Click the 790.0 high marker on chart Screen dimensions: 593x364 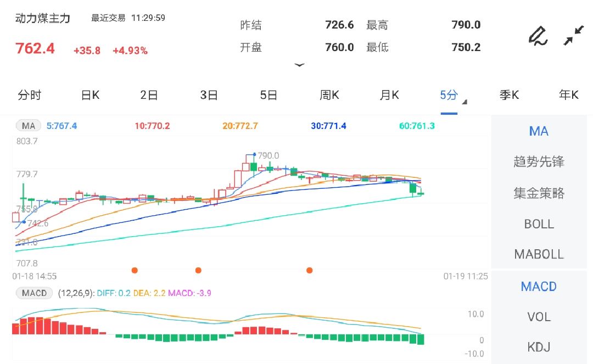pos(268,155)
